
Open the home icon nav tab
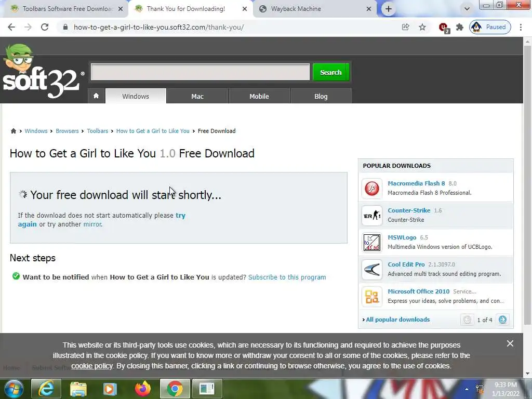[x=96, y=96]
